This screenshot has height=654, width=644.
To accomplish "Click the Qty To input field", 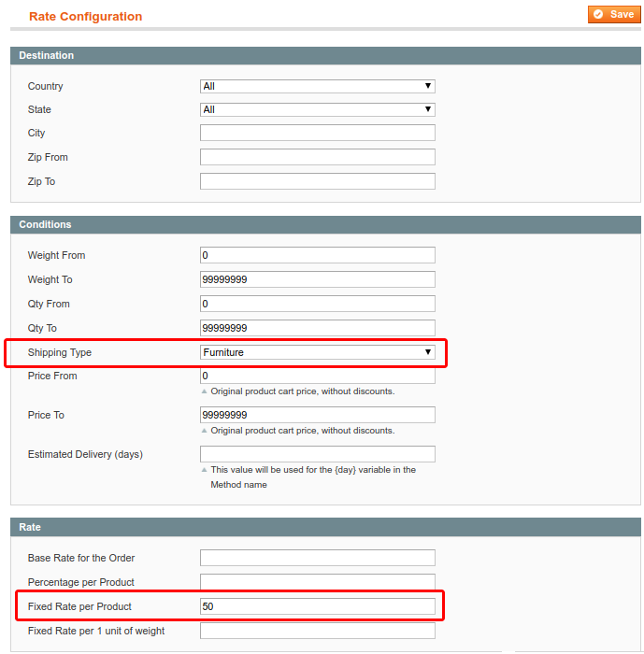I will click(x=318, y=328).
